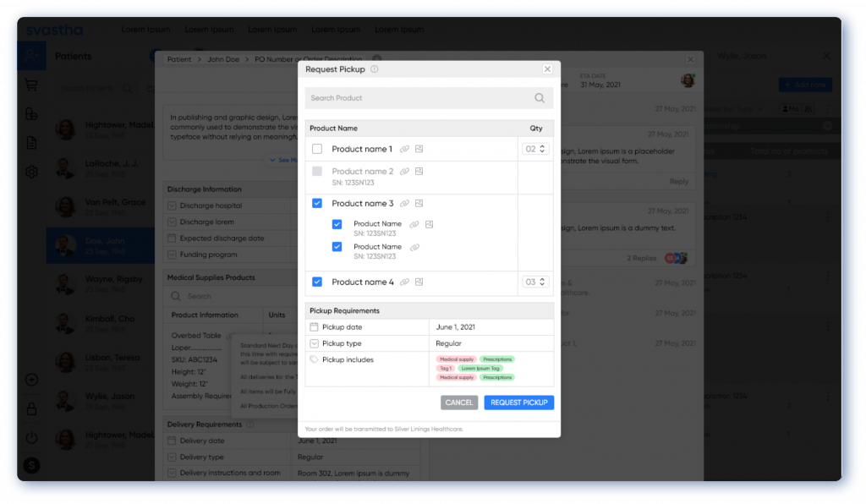This screenshot has height=504, width=866.
Task: Select patient Kimball, Cho in the list
Action: click(101, 323)
